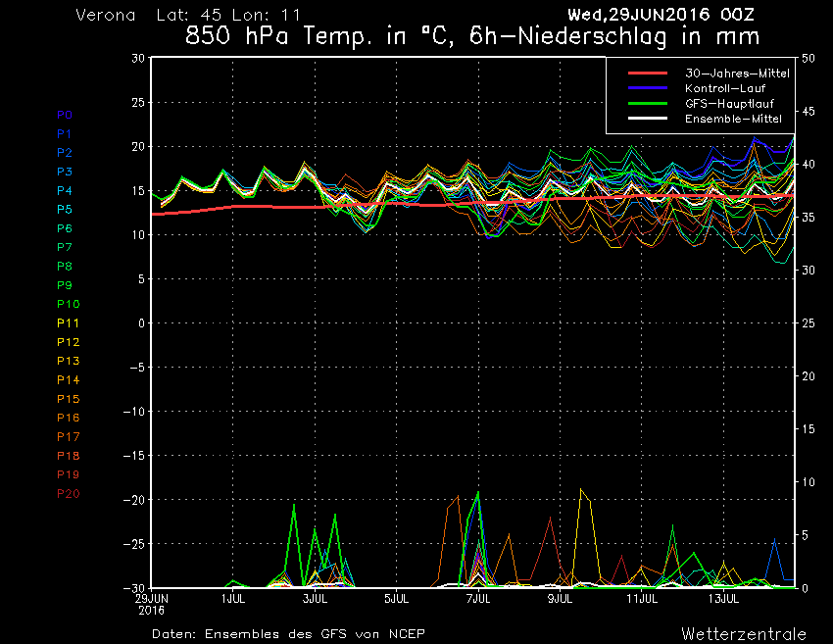Click the P16 member label
The width and height of the screenshot is (833, 644).
coord(68,418)
